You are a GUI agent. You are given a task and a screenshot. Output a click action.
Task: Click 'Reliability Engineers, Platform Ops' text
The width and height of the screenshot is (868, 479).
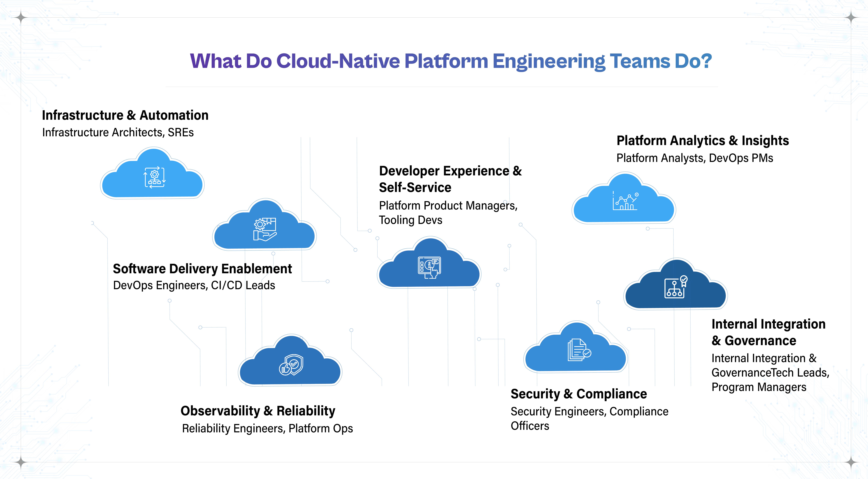coord(268,428)
